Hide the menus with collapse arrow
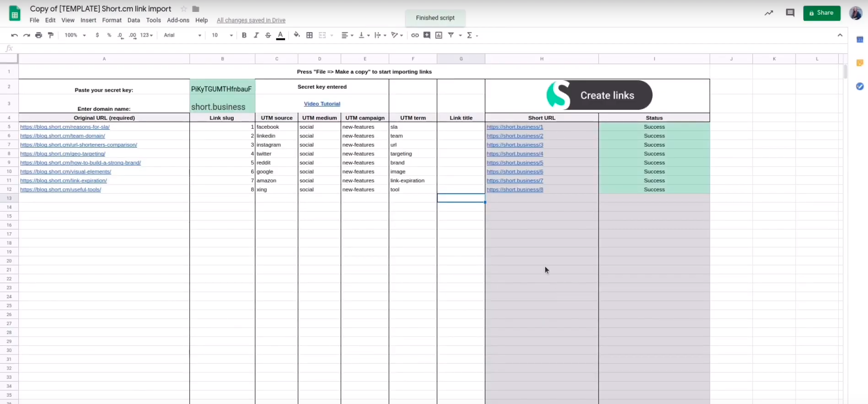868x404 pixels. (840, 35)
